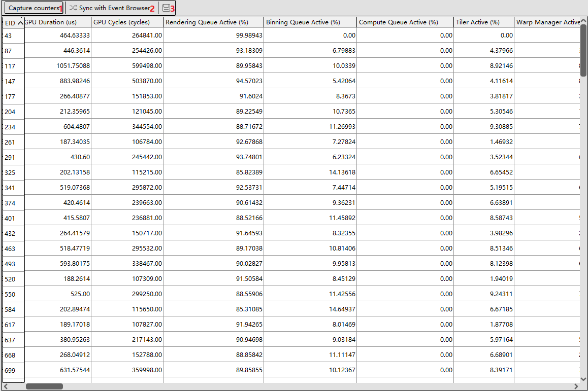Click the vertical scrollbar thumb
This screenshot has width=588, height=391.
coord(583,50)
